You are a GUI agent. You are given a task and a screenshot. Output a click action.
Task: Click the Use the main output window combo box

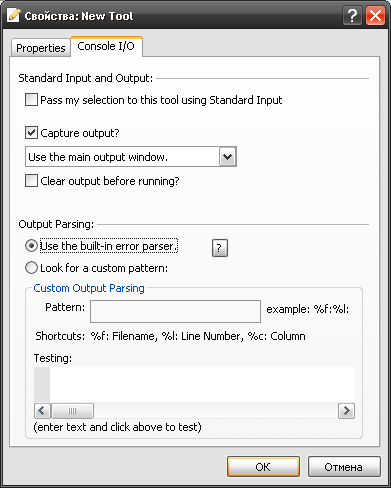131,157
